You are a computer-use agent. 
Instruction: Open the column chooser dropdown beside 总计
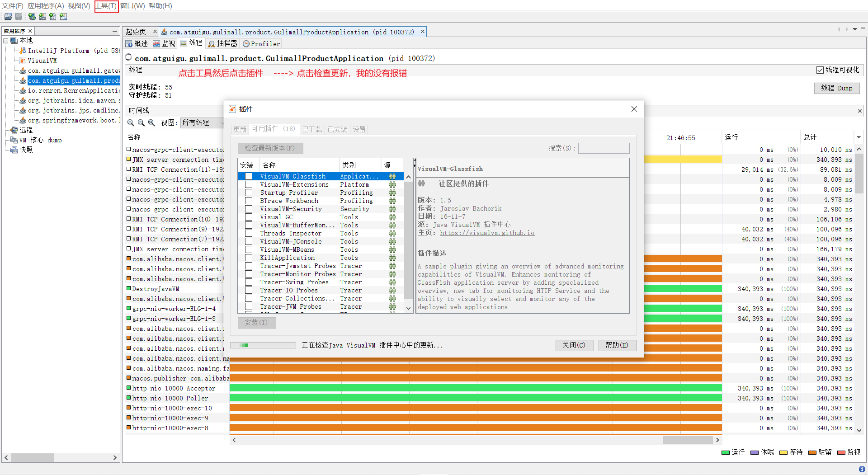859,137
